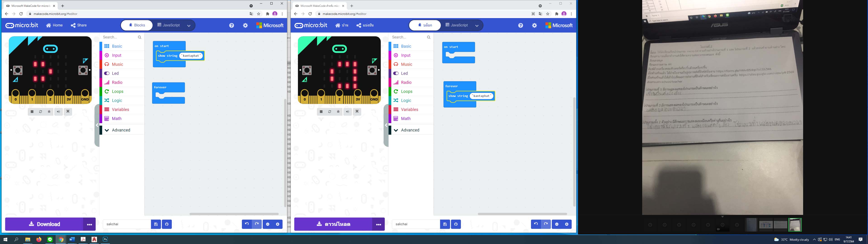
Task: Click horizontal scrollbar in left English workspace
Action: (x=234, y=214)
